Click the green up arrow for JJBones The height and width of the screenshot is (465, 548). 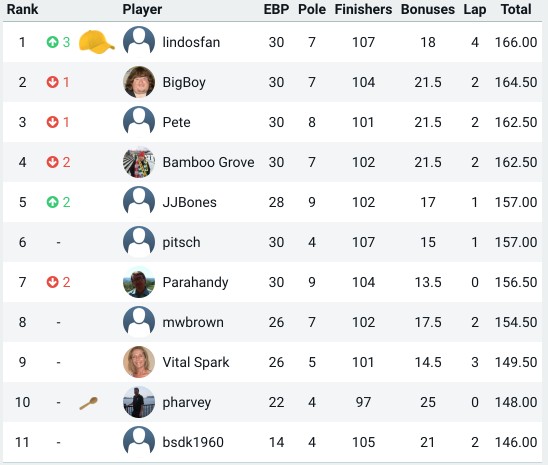pyautogui.click(x=52, y=202)
